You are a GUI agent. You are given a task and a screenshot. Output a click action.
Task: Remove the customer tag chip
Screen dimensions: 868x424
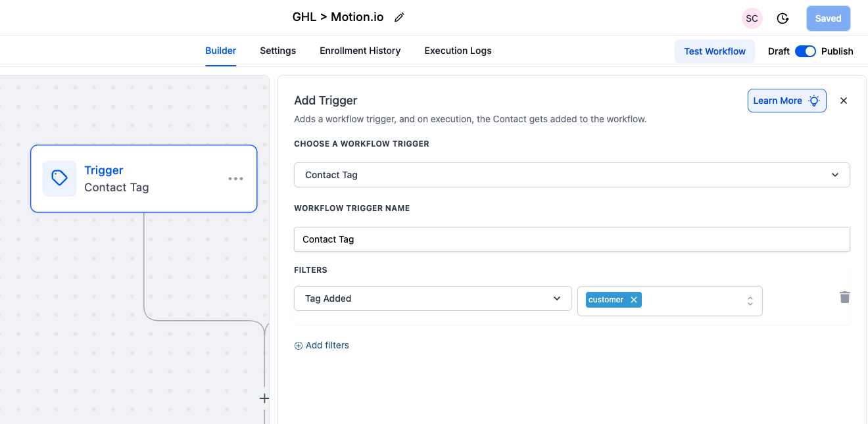[634, 300]
